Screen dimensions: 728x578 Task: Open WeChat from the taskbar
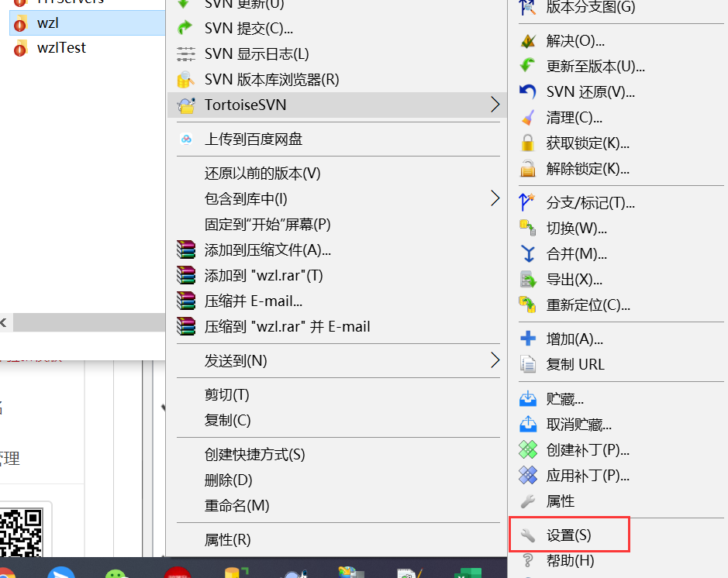point(116,573)
